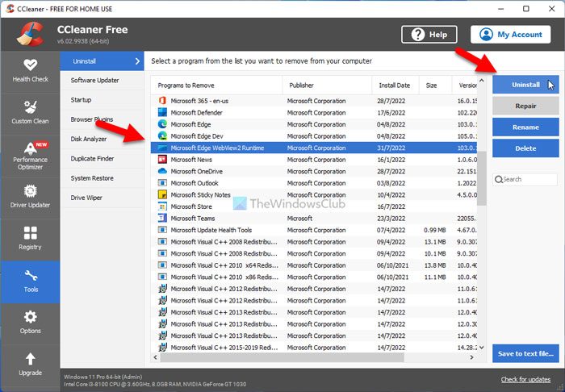Click the Microsoft Teams row icon

(x=162, y=218)
